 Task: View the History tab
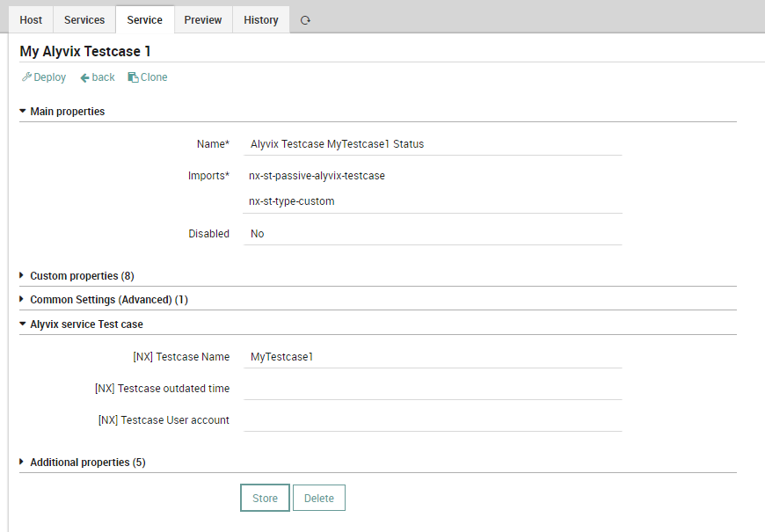pos(261,20)
